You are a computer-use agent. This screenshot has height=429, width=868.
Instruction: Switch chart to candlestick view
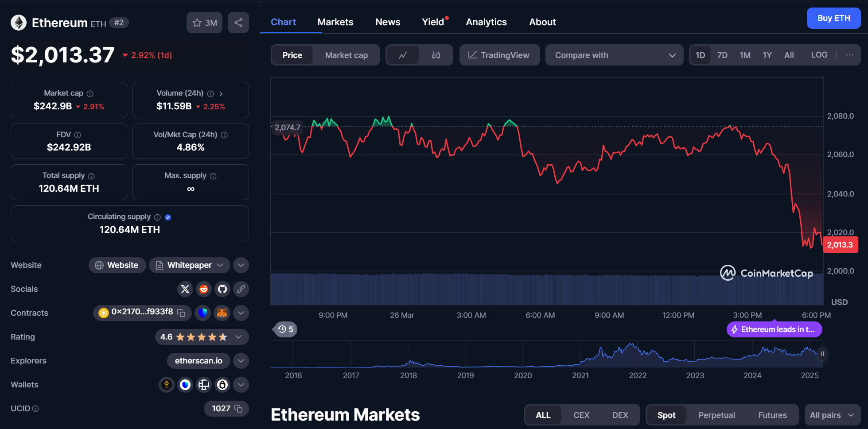pos(436,55)
